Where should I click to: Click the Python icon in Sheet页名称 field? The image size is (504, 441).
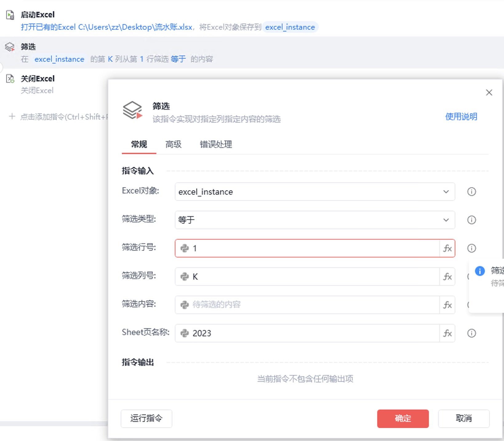click(x=185, y=333)
